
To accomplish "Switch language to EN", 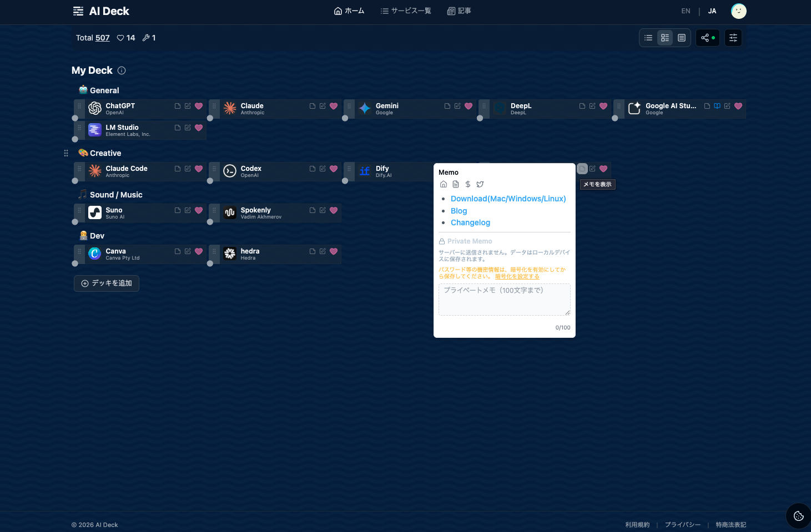I will [x=686, y=11].
